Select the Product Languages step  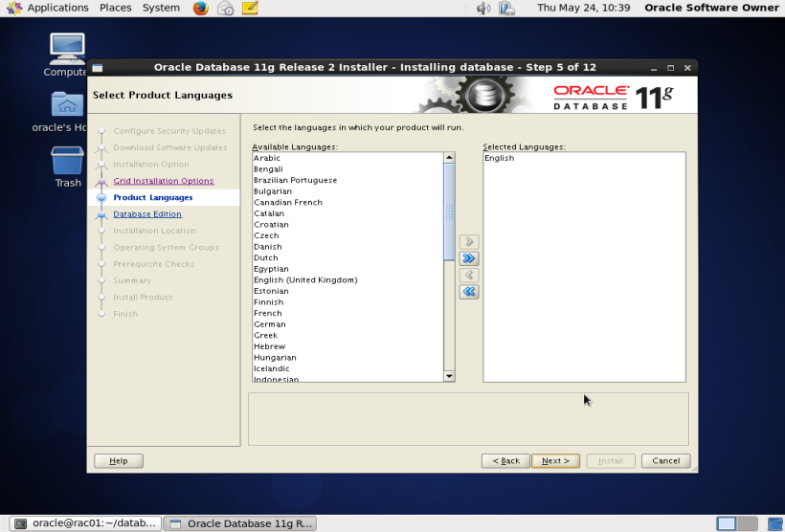[x=153, y=198]
